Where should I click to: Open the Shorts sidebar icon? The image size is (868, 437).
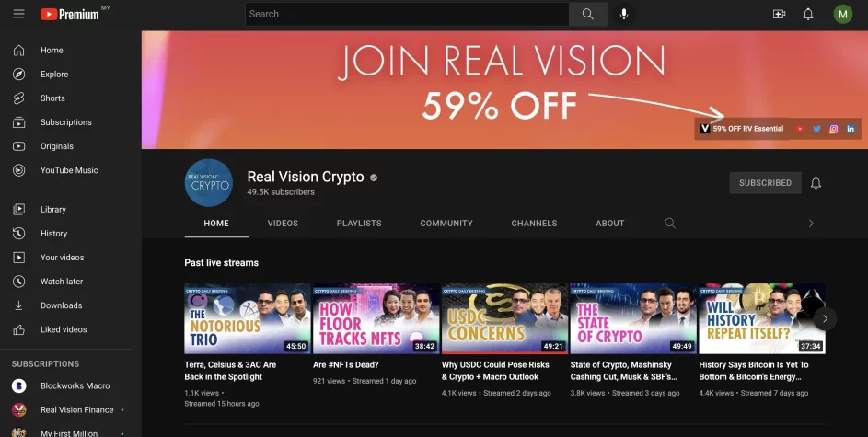(18, 98)
